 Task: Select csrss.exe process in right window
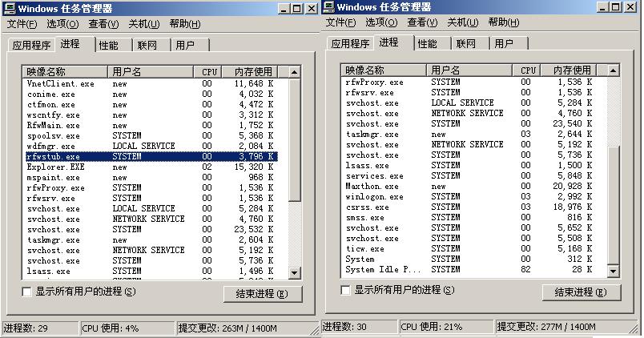[469, 207]
